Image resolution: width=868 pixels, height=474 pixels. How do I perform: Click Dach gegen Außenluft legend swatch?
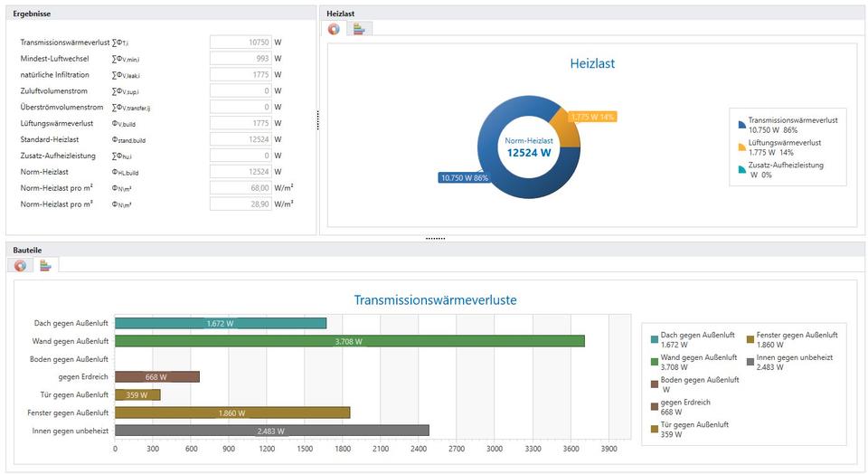(654, 339)
